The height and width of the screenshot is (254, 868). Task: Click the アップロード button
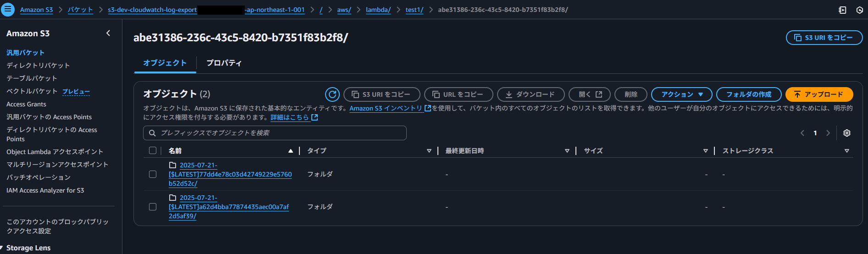pyautogui.click(x=819, y=94)
